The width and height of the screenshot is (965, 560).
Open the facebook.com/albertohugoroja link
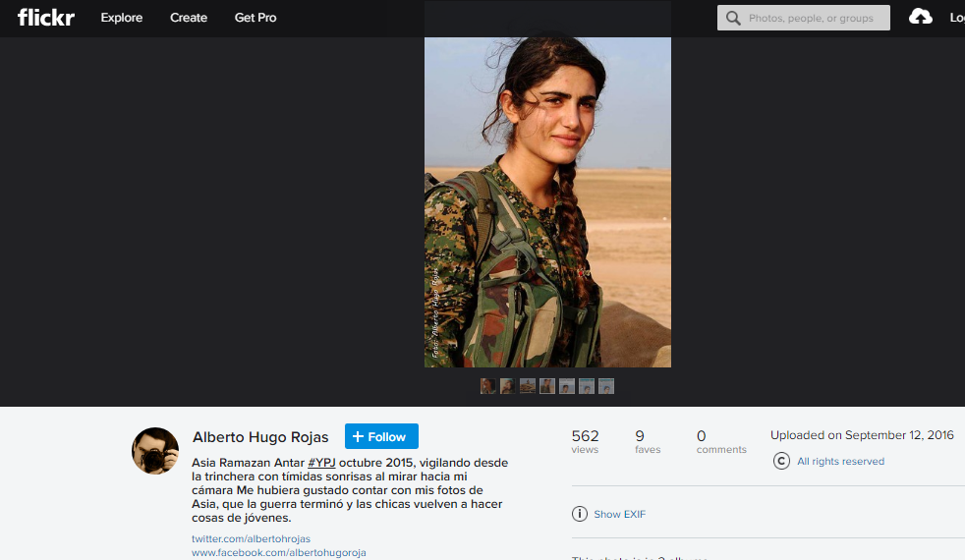[x=279, y=552]
